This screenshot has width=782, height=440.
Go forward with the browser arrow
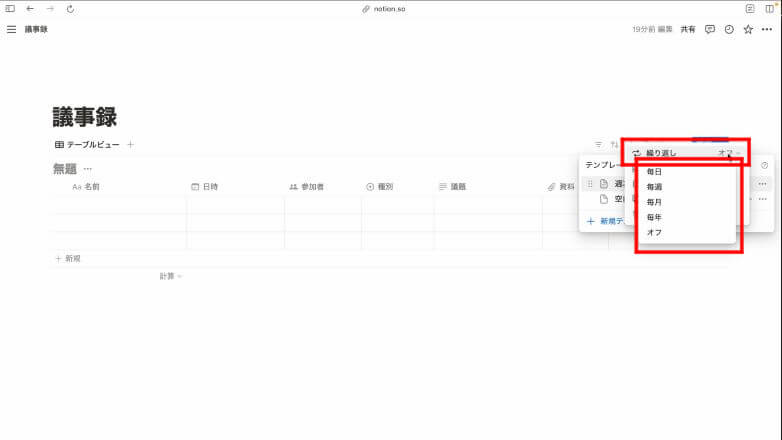point(50,8)
